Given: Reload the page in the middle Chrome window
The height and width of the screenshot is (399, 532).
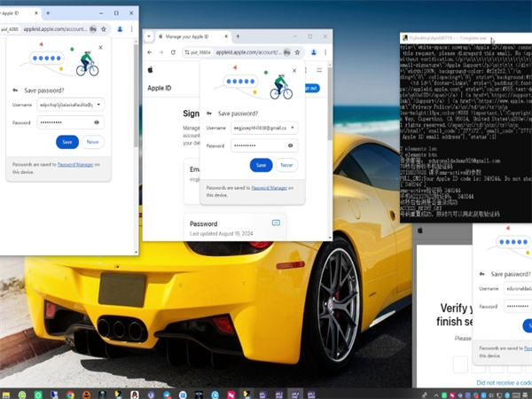Looking at the screenshot, I should click(x=173, y=52).
